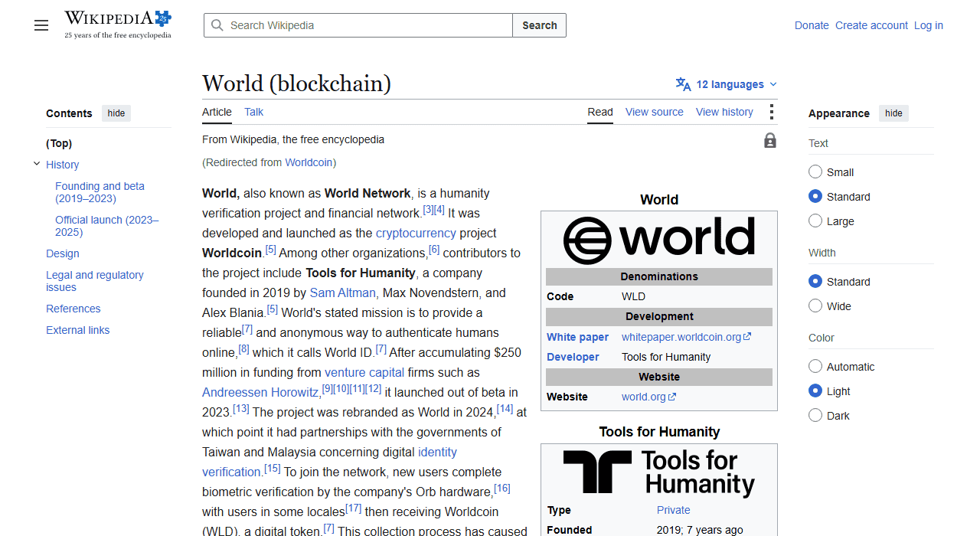980x536 pixels.
Task: Go to Design section in contents
Action: [63, 253]
